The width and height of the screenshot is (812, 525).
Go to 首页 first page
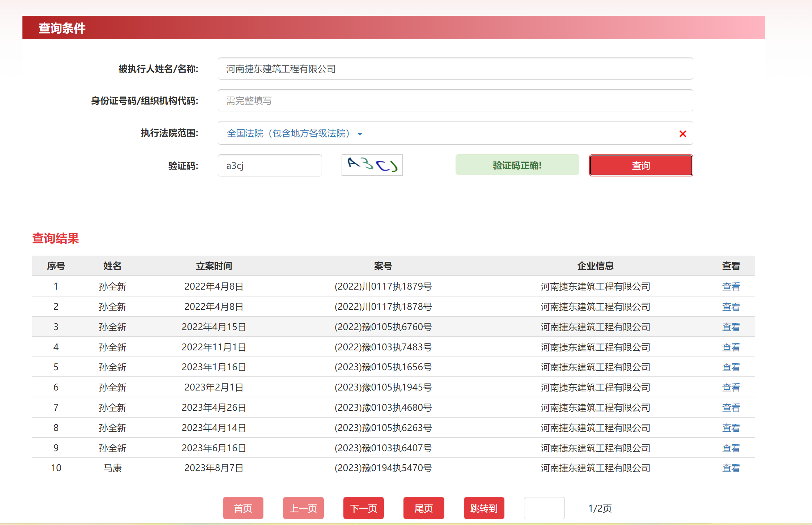[243, 508]
